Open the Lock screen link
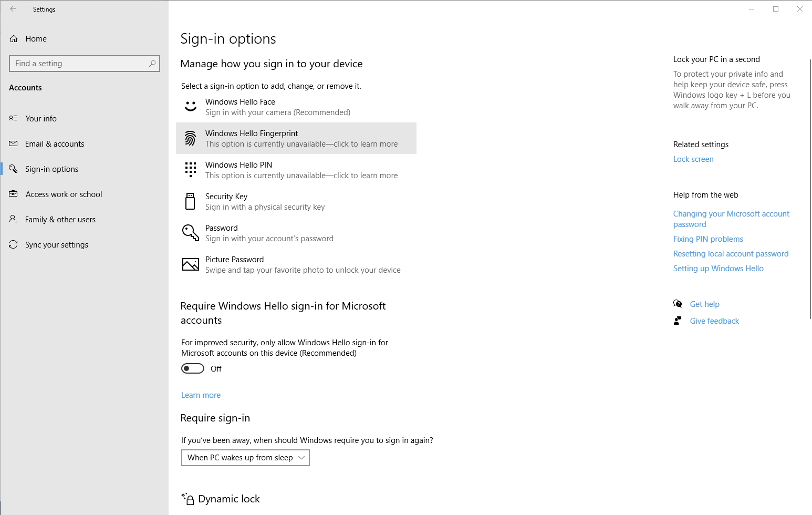 [693, 159]
